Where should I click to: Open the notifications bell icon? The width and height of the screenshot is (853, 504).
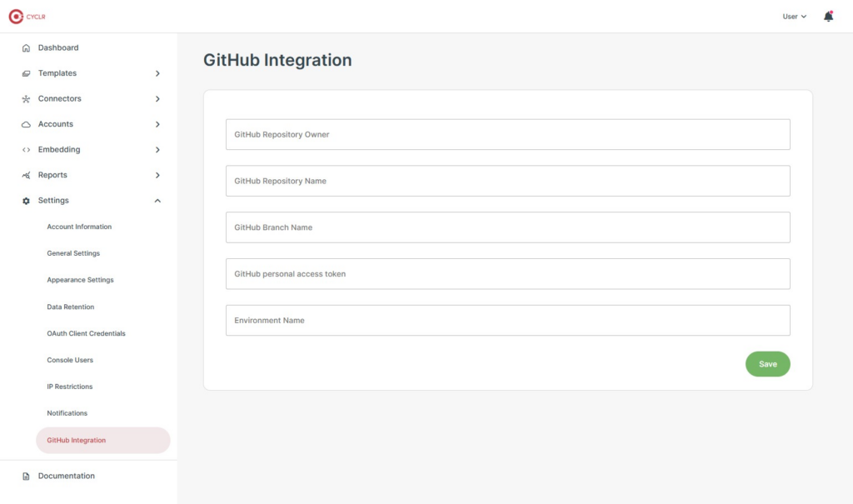(x=828, y=17)
